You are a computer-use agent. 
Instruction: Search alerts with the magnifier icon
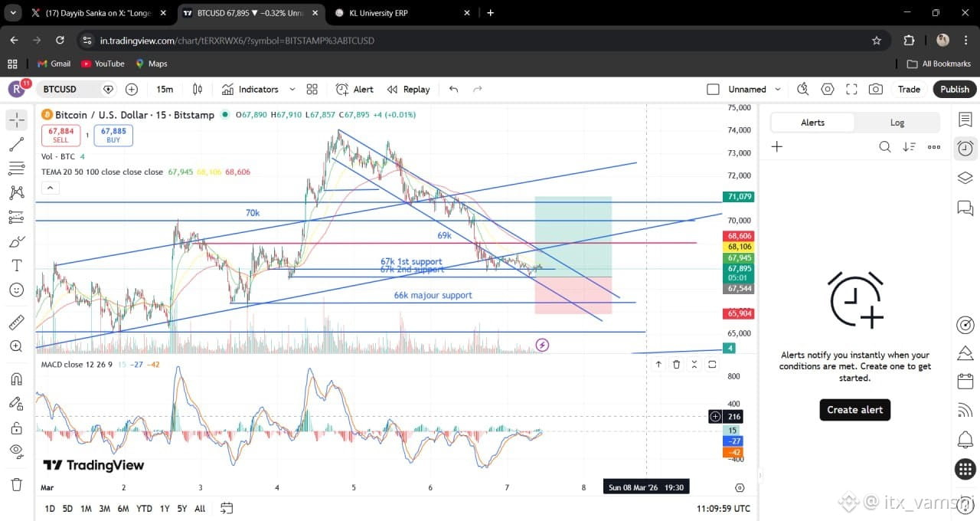click(884, 146)
